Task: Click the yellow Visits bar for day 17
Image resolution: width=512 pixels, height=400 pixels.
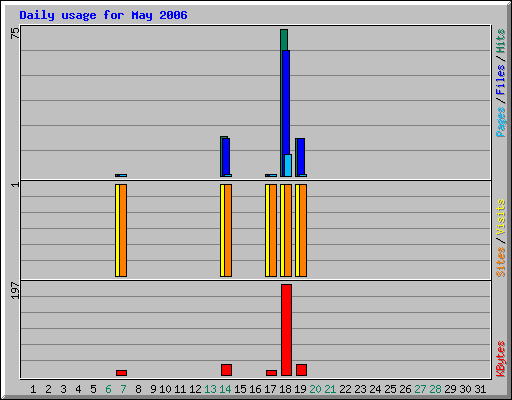Action: [267, 230]
